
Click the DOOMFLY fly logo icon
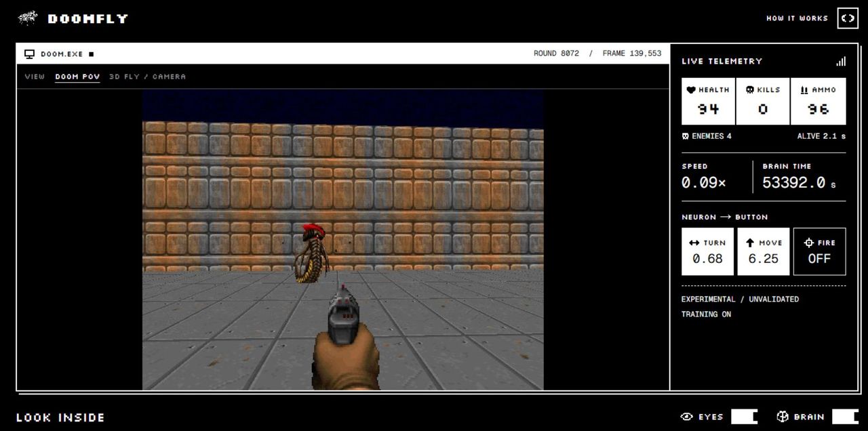pyautogui.click(x=28, y=18)
